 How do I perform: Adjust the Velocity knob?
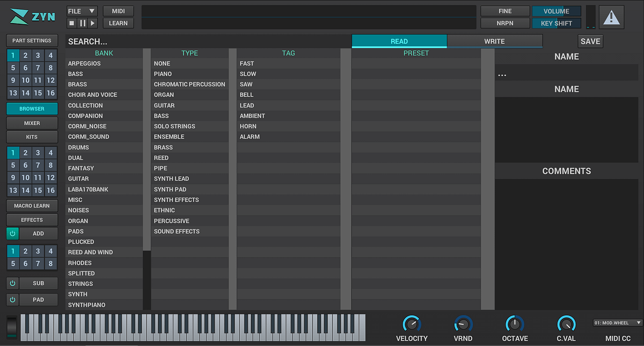point(412,323)
